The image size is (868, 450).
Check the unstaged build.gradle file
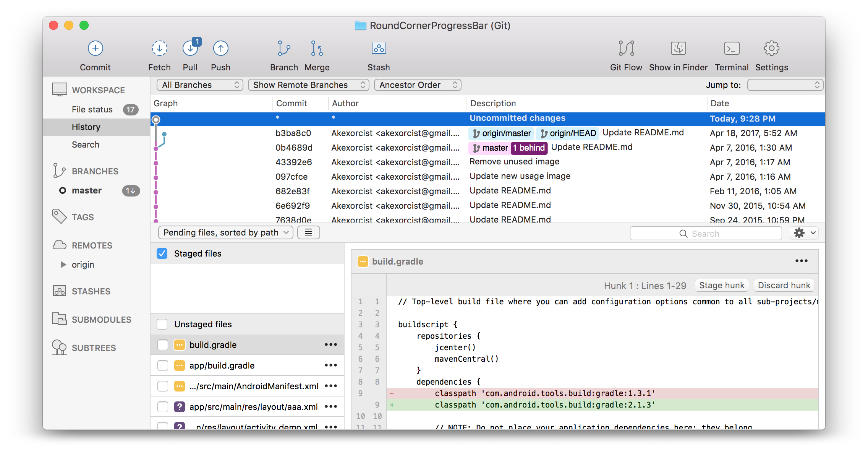[162, 344]
